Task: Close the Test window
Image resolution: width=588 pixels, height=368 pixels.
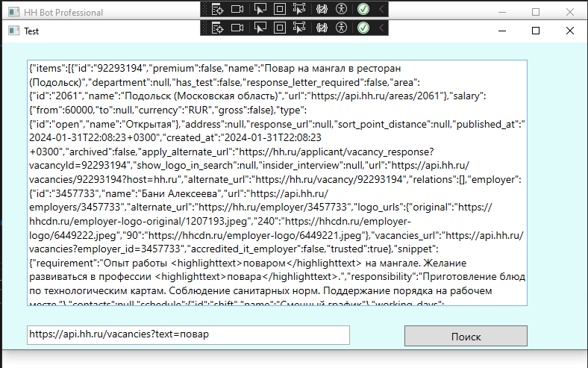Action: 570,31
